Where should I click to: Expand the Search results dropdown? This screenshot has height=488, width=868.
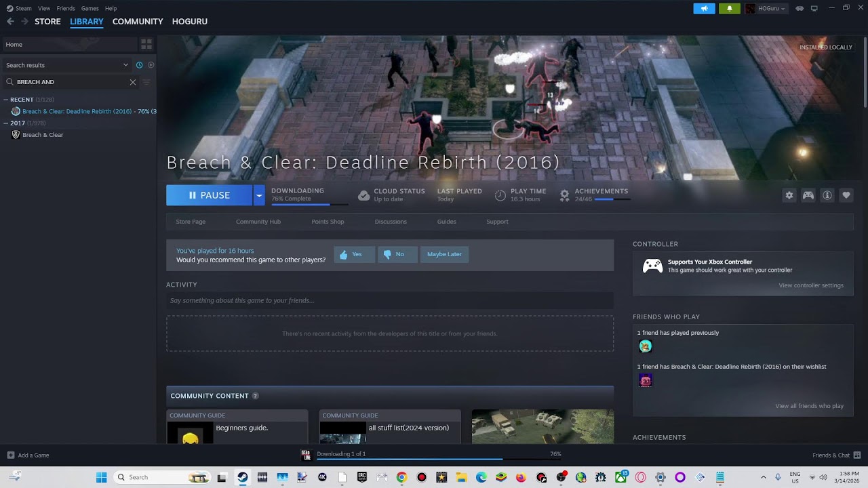tap(125, 65)
